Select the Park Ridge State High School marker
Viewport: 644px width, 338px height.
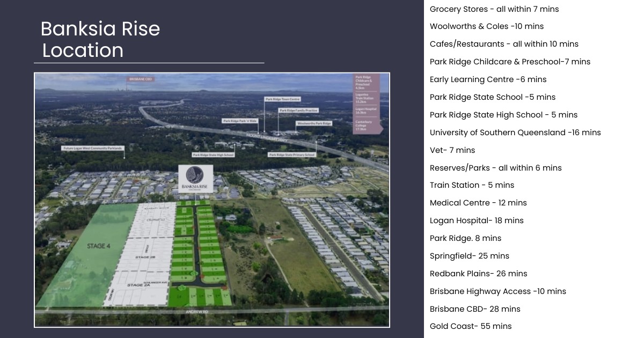[x=214, y=155]
